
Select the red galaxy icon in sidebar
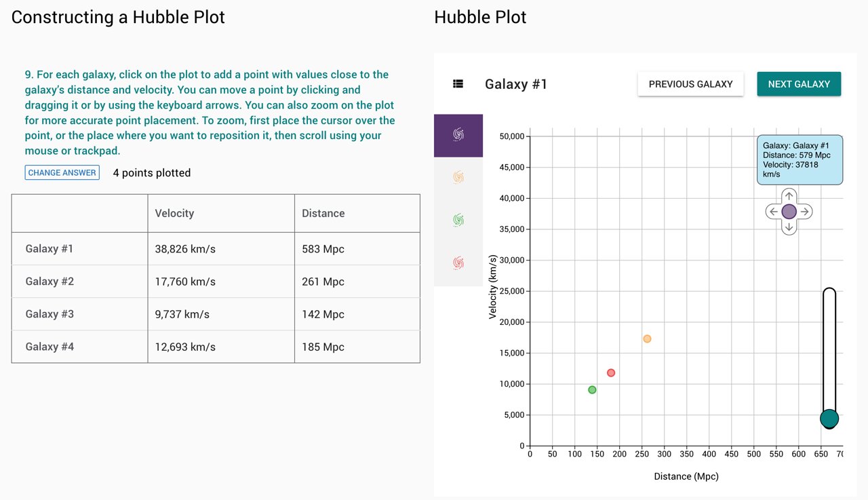[x=458, y=263]
